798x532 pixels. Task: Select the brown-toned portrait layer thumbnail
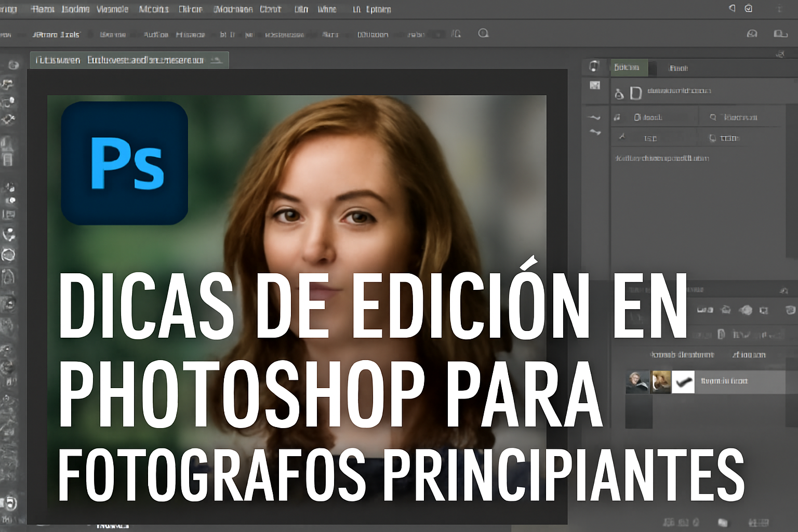661,382
